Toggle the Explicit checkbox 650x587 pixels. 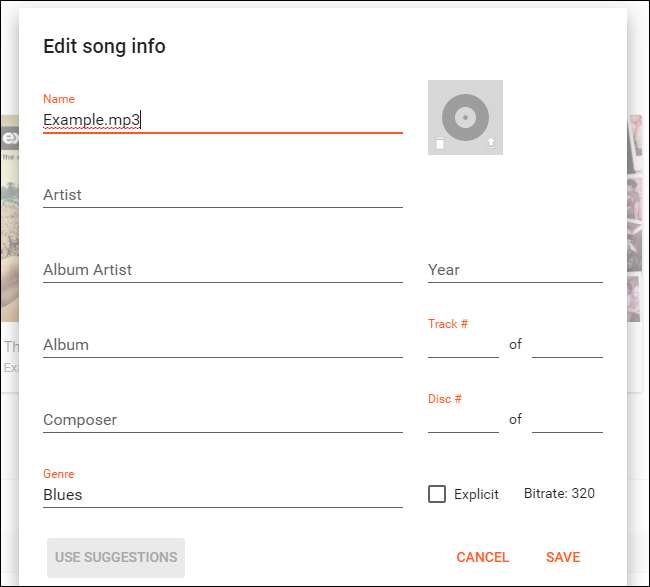click(x=437, y=494)
